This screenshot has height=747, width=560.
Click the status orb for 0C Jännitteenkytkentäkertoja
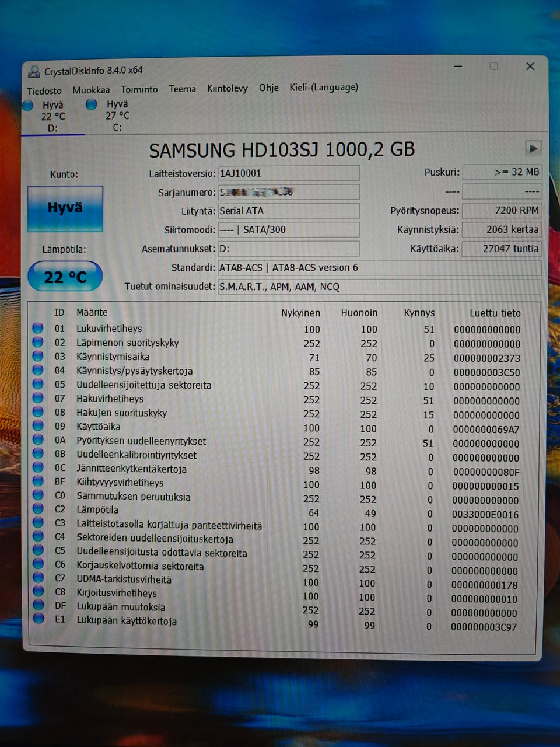pos(38,467)
